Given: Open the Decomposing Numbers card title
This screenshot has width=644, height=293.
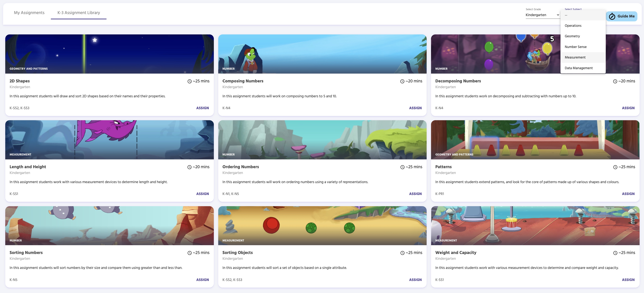Looking at the screenshot, I should point(458,81).
